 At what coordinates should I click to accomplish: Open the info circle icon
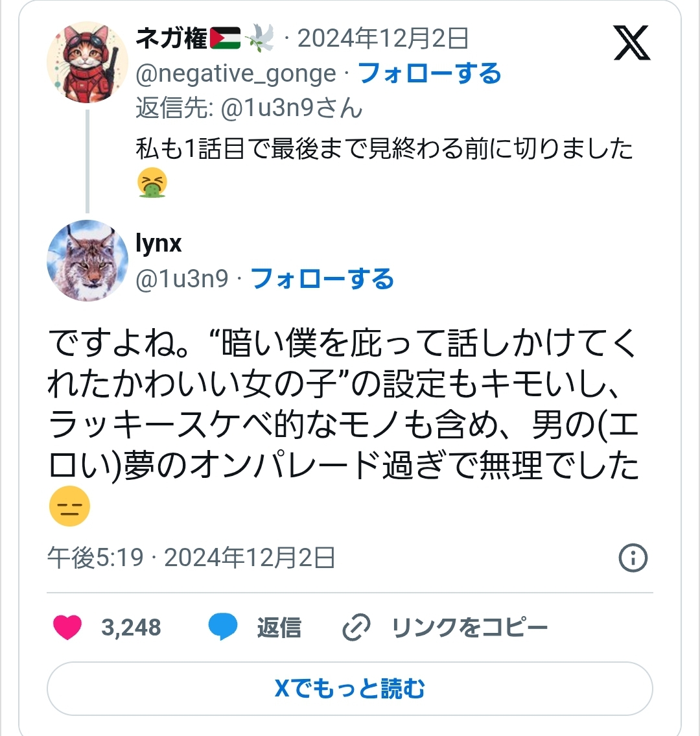(633, 558)
